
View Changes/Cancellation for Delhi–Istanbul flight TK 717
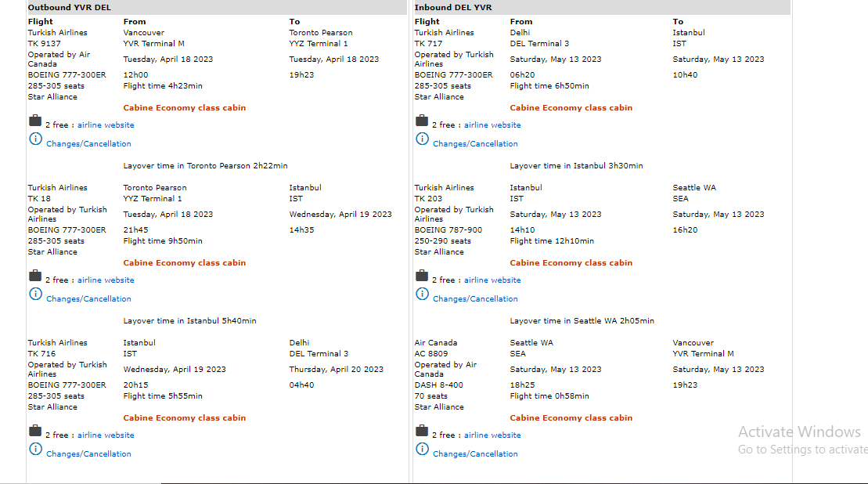click(475, 144)
